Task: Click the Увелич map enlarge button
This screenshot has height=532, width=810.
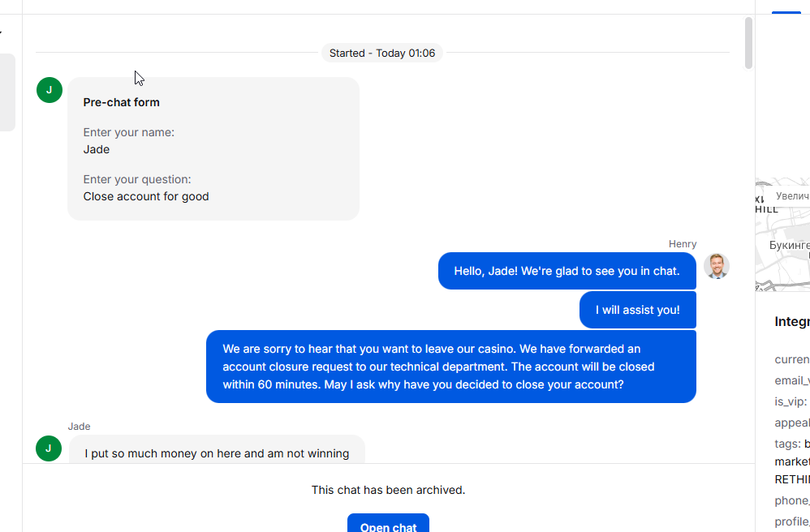Action: (x=791, y=196)
